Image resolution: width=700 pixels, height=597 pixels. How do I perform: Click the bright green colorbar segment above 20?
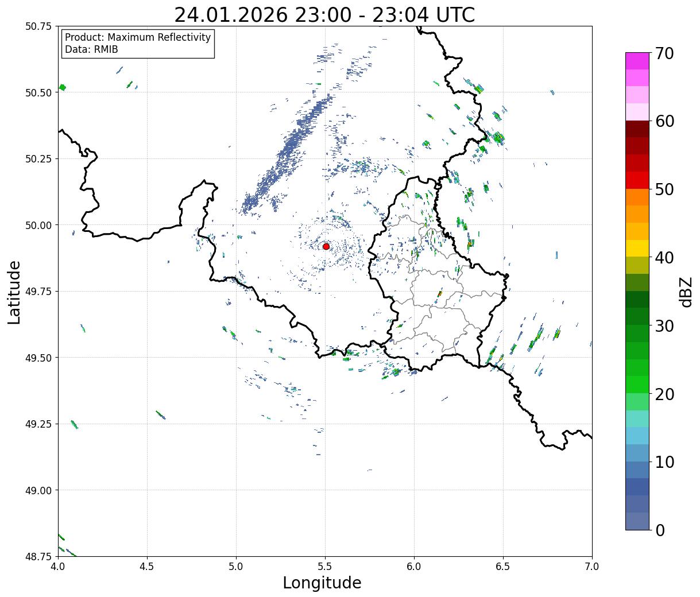pyautogui.click(x=637, y=385)
